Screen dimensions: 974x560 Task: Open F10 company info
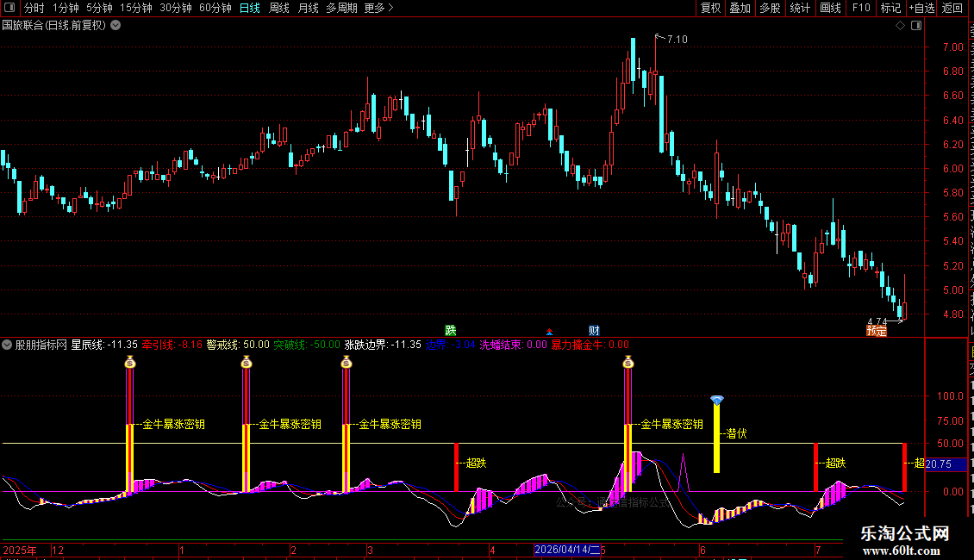(x=861, y=8)
